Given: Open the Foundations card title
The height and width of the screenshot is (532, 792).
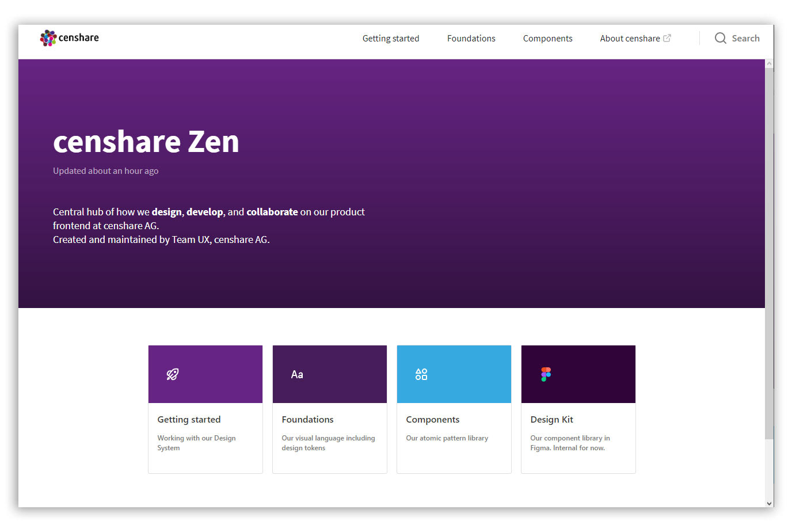Looking at the screenshot, I should [308, 420].
